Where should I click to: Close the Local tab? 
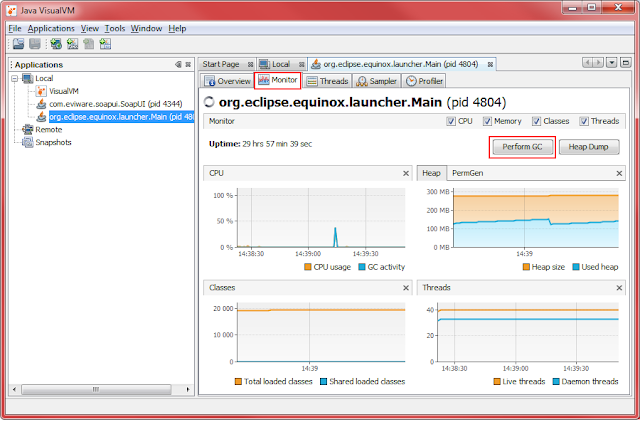coord(301,64)
